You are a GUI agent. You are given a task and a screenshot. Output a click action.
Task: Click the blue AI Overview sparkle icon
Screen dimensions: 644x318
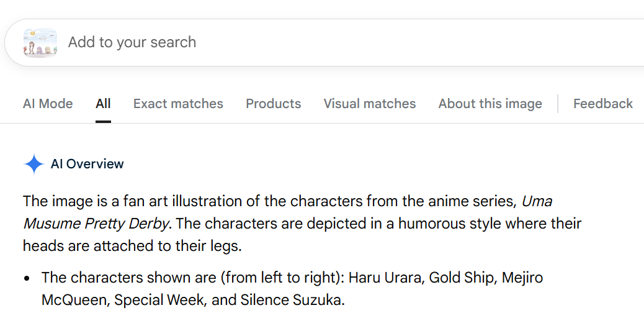(x=34, y=165)
